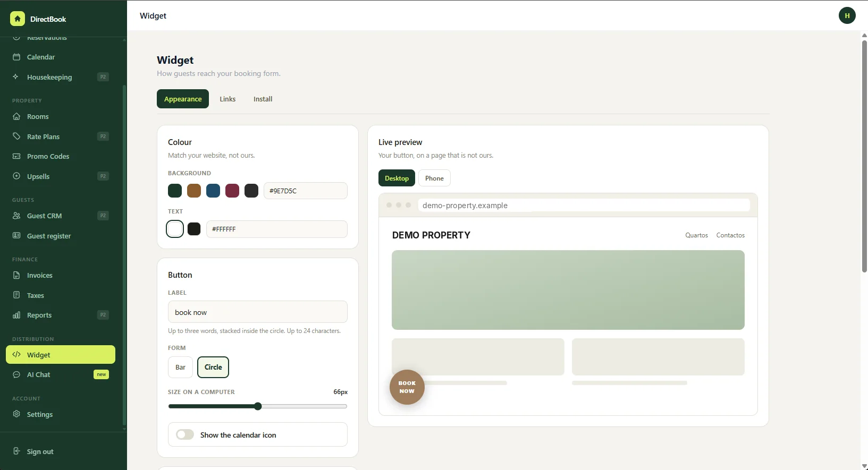Select the Circle form option

point(213,367)
